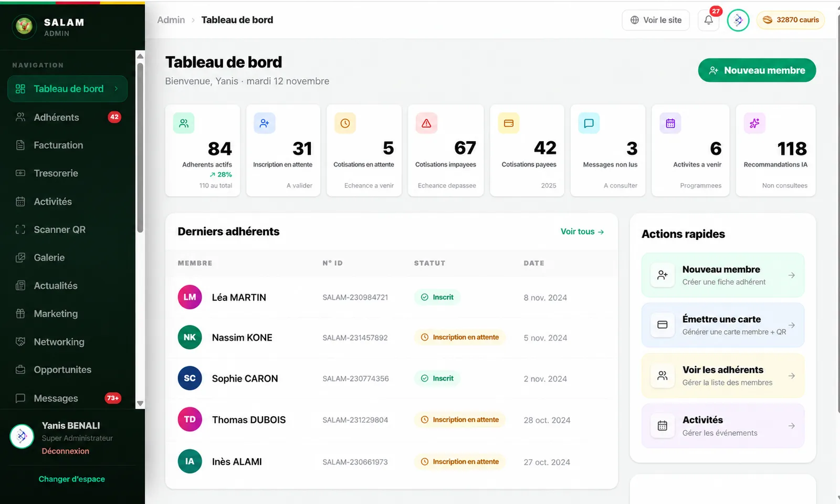The image size is (840, 504).
Task: Click the Activites a venir calendar icon
Action: pyautogui.click(x=670, y=123)
